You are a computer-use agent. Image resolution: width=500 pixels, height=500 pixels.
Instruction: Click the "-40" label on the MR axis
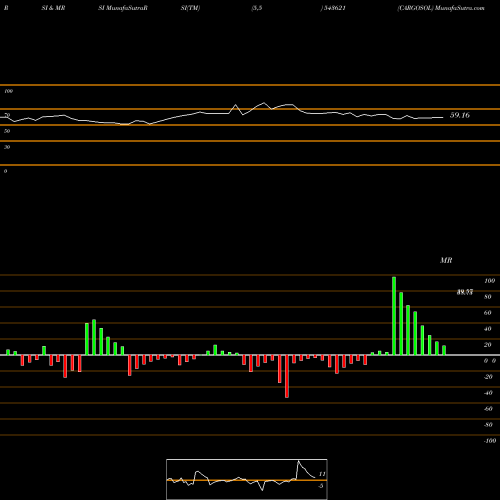pos(488,393)
